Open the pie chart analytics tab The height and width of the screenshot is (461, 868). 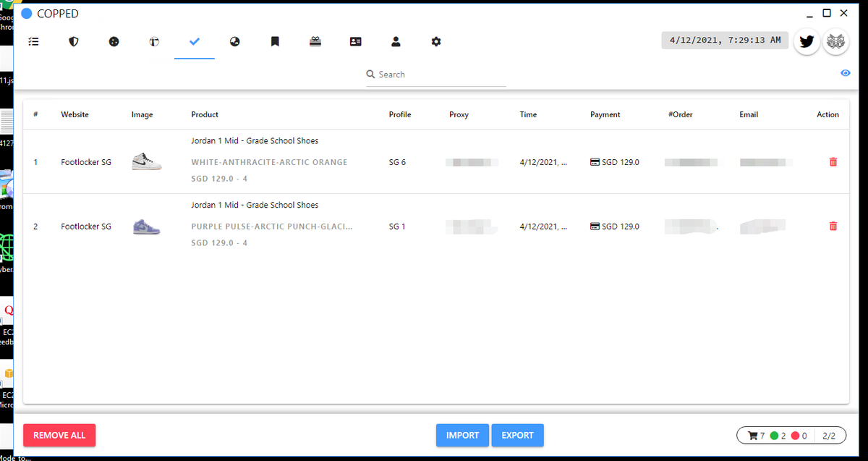coord(234,42)
